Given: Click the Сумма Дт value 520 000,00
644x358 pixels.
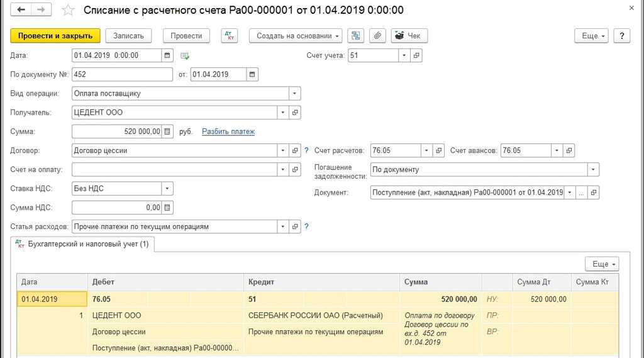Looking at the screenshot, I should (548, 299).
